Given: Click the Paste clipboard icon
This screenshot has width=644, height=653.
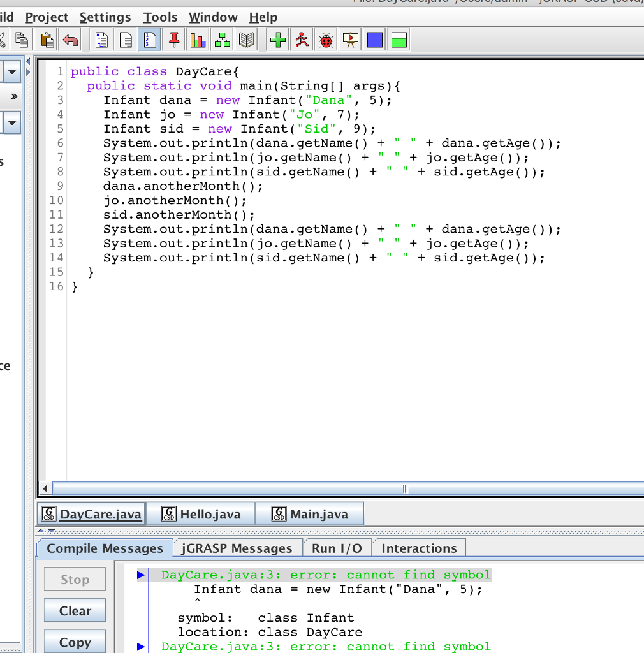Looking at the screenshot, I should 47,41.
